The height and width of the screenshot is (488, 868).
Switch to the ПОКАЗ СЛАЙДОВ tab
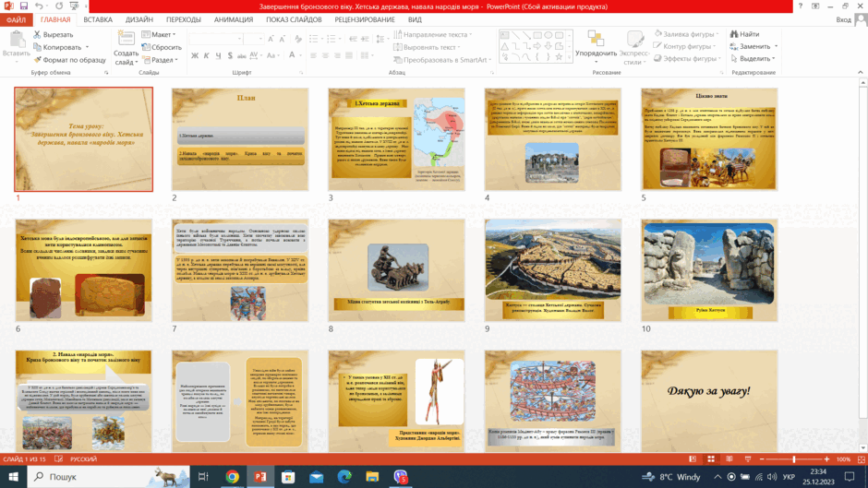click(x=294, y=20)
